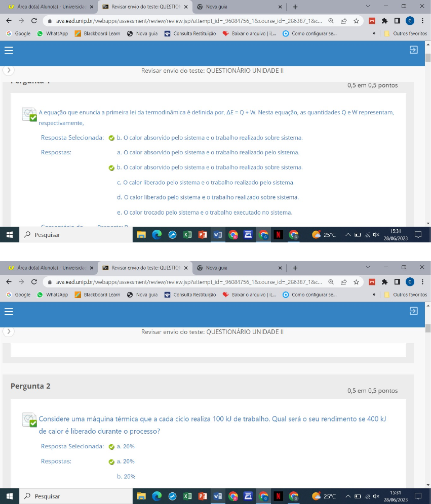Open the Blackboard Learn bookmark in the upper window
431x504 pixels.
(x=97, y=33)
